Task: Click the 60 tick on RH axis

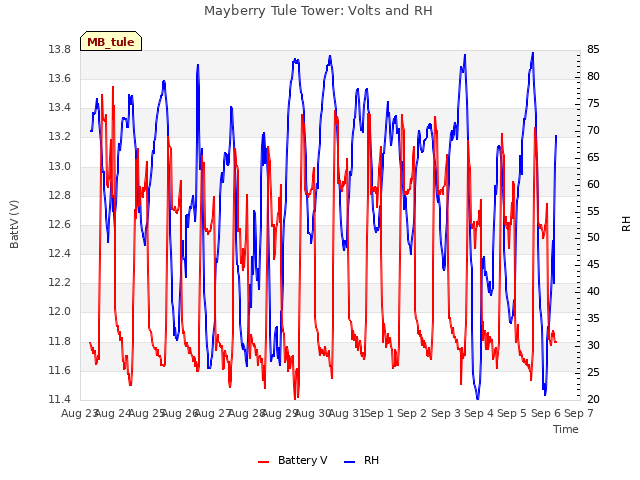Action: click(593, 184)
